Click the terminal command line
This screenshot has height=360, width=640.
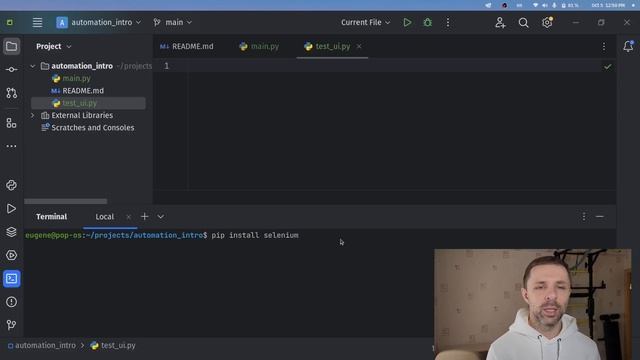pos(255,235)
